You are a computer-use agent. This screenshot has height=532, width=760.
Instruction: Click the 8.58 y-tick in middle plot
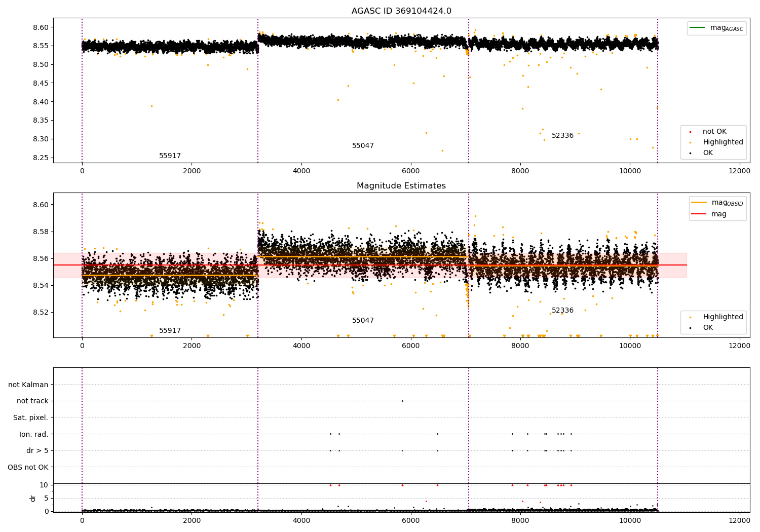click(40, 232)
